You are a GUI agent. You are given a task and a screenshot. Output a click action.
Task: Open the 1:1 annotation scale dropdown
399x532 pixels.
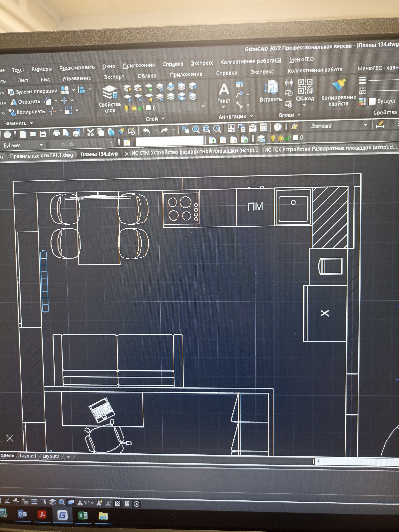click(89, 503)
